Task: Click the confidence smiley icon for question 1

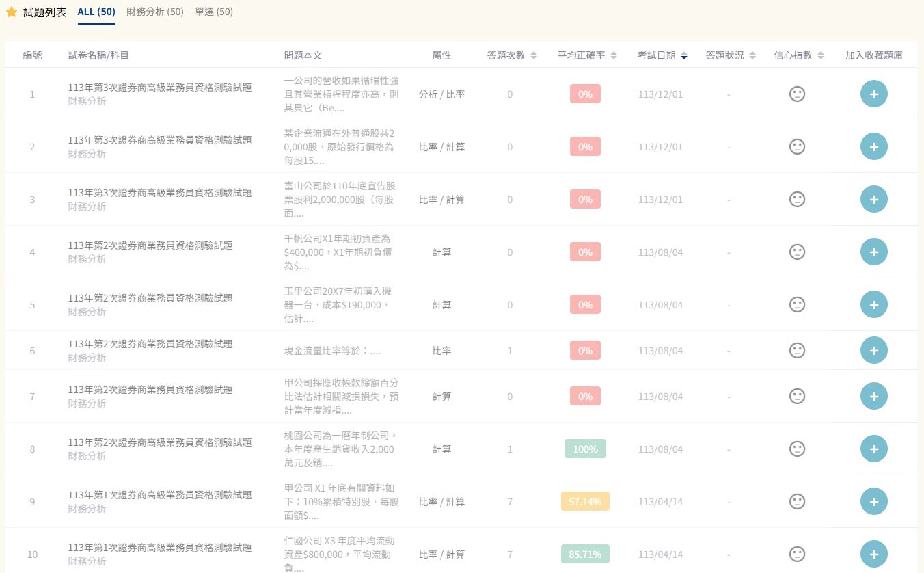Action: pyautogui.click(x=798, y=94)
